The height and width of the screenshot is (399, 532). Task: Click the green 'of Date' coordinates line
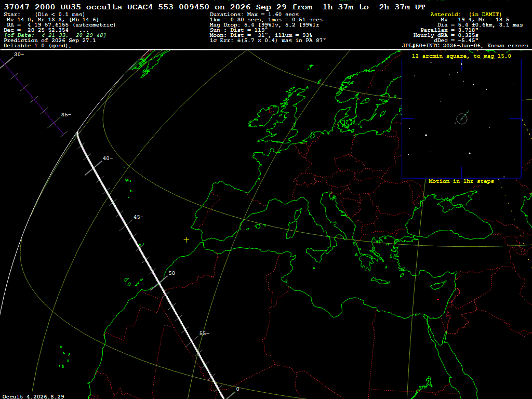pyautogui.click(x=55, y=35)
